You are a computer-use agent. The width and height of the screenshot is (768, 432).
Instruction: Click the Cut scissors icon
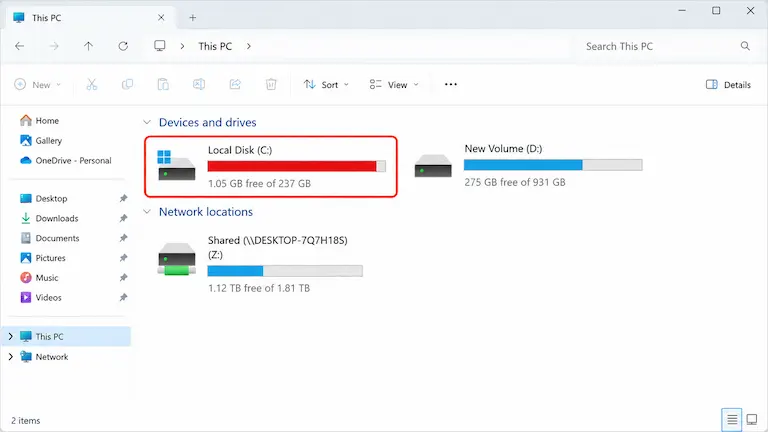pos(92,84)
